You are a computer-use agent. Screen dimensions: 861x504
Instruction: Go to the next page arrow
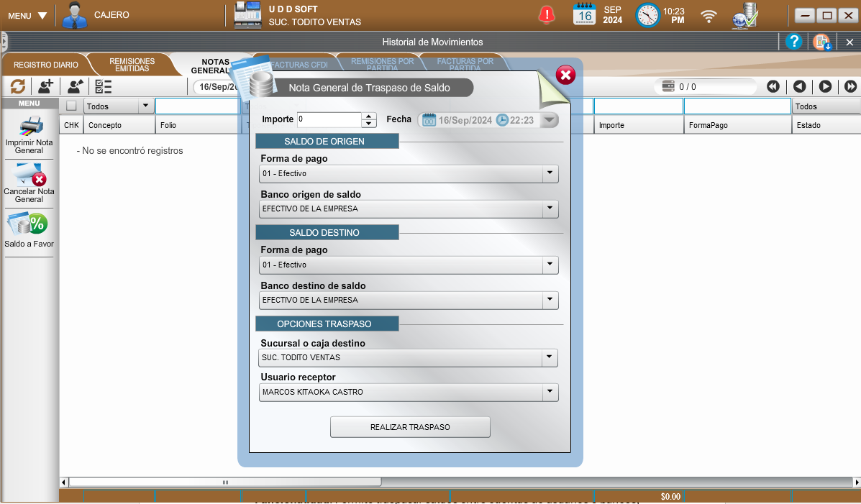click(x=825, y=86)
